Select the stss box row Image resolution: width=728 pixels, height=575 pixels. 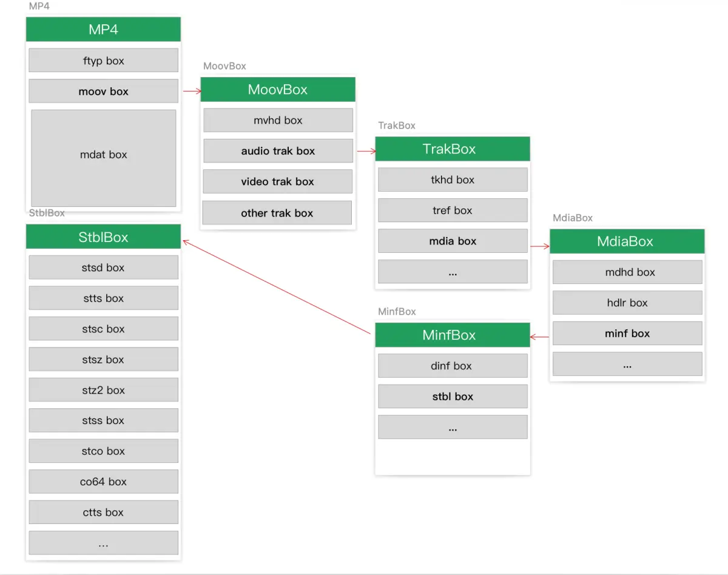[x=103, y=420]
